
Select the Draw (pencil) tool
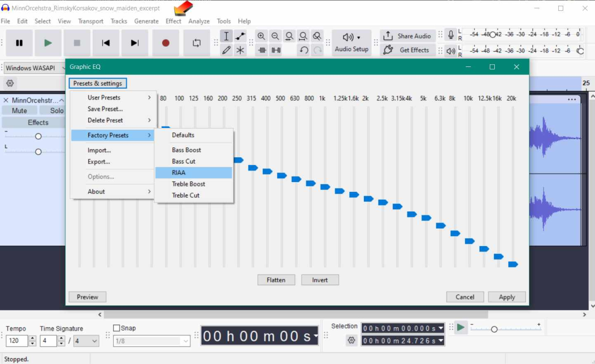(227, 50)
